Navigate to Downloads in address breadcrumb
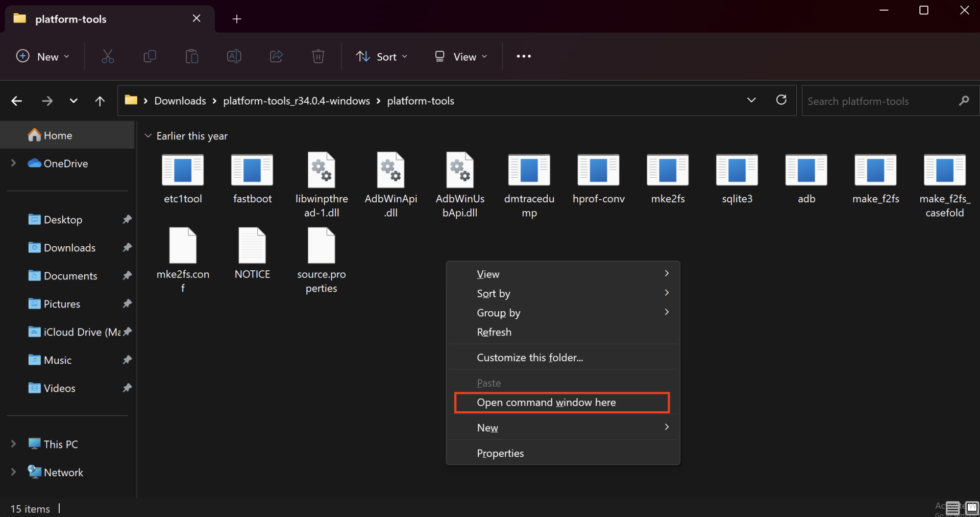Viewport: 980px width, 517px height. pyautogui.click(x=180, y=101)
